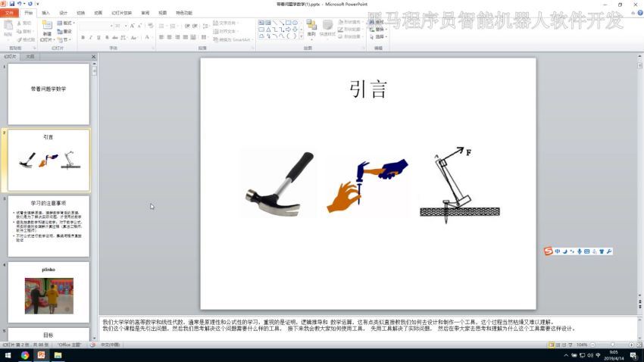Click the fit slide to window icon

click(x=639, y=345)
